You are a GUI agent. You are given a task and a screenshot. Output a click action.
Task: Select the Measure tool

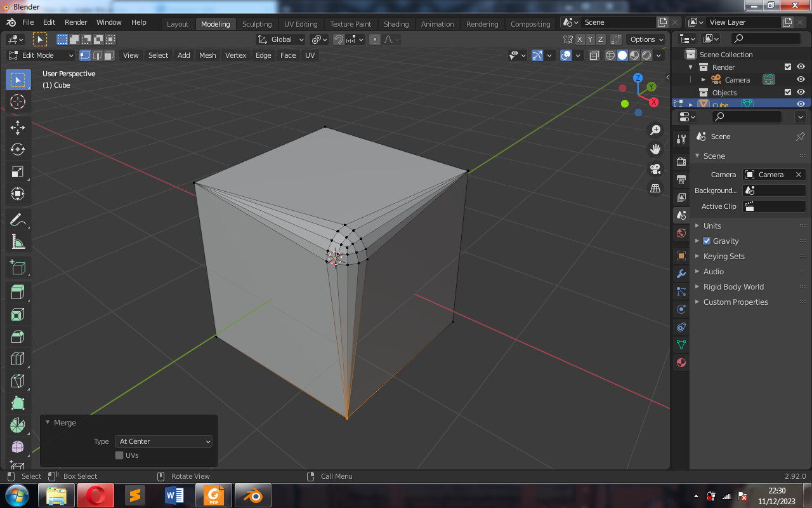point(18,242)
